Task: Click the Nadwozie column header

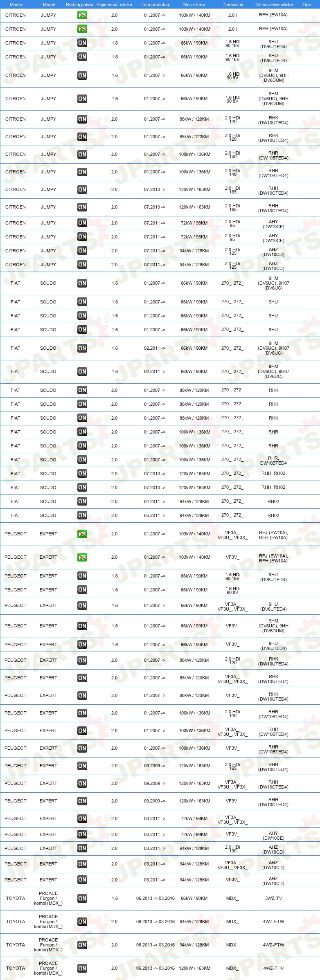Action: pyautogui.click(x=233, y=4)
